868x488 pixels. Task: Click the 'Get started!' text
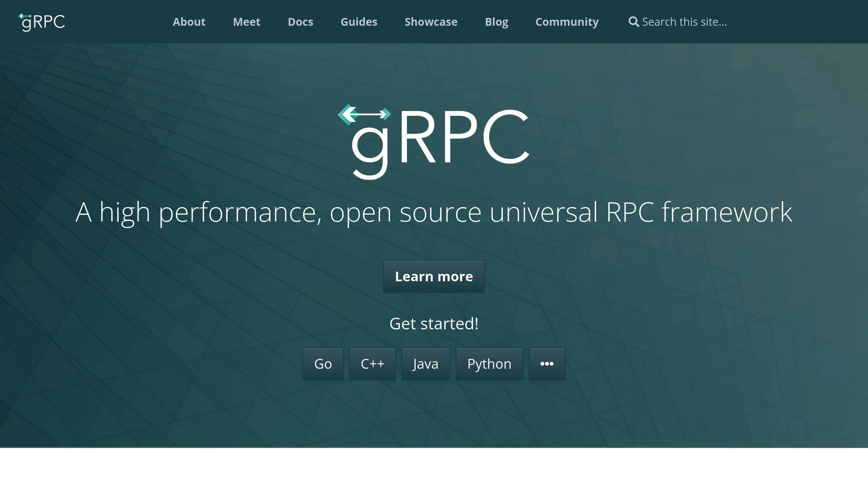point(434,323)
